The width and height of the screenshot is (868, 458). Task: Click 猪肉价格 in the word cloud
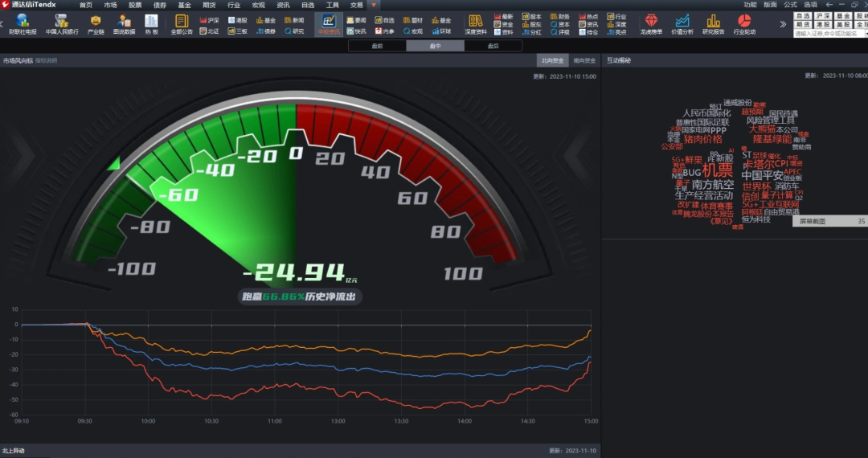pyautogui.click(x=703, y=139)
